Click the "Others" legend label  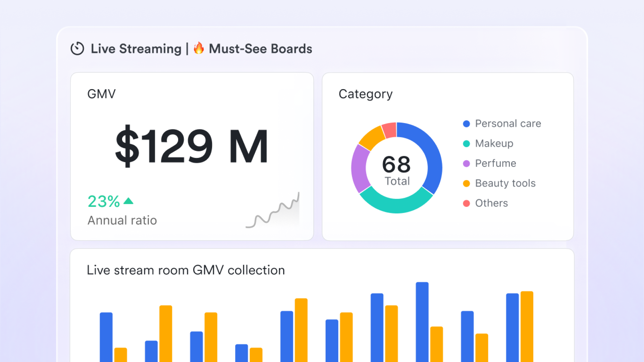[492, 203]
